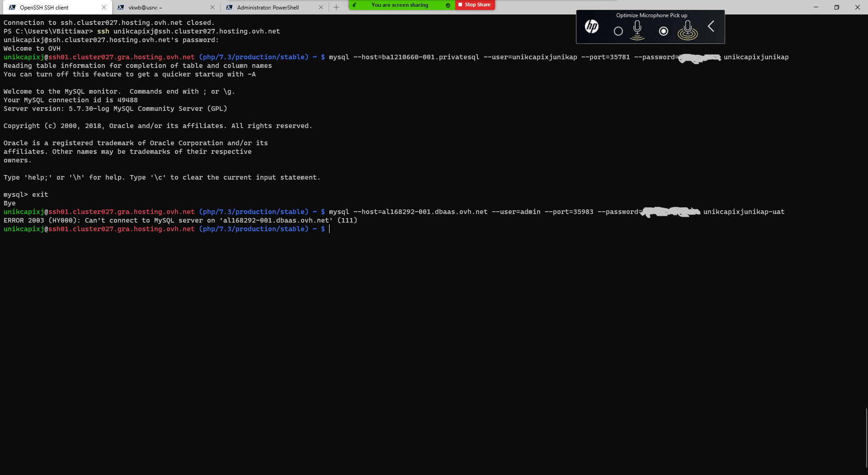Close the OpenSSH SSH client tab
Viewport: 868px width, 475px height.
point(104,7)
